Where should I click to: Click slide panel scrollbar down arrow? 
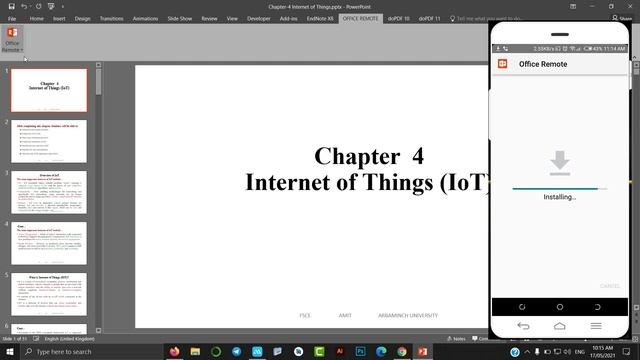click(x=98, y=330)
